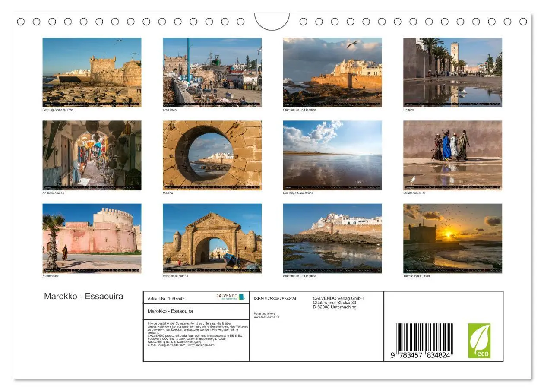544x392 pixels.
Task: Select the round "Medina" window photo
Action: pos(212,155)
